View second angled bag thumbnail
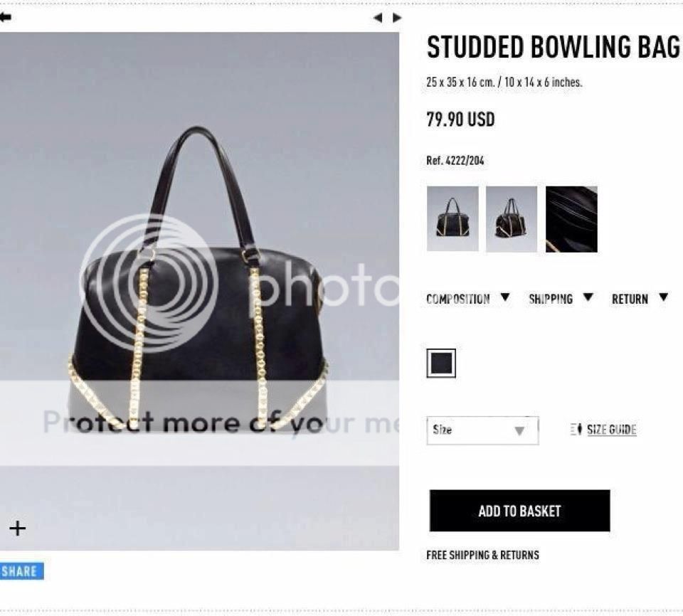 pyautogui.click(x=512, y=219)
